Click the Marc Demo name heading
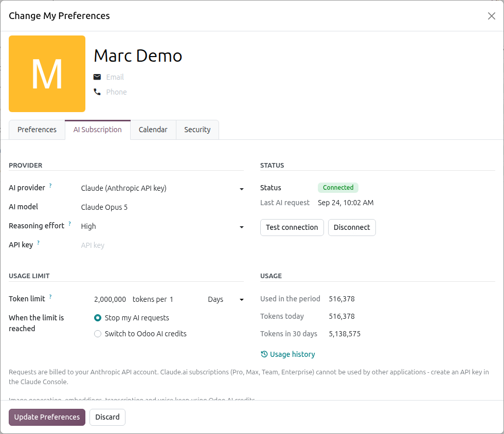Viewport: 504px width, 434px height. (x=138, y=56)
